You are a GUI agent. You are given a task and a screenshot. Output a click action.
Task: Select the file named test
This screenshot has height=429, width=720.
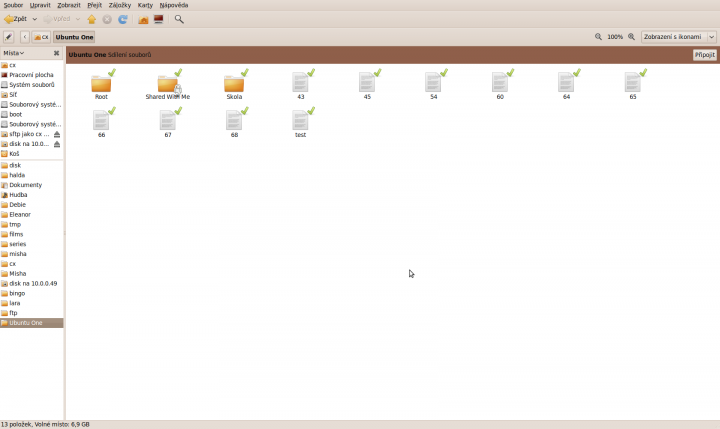[301, 123]
